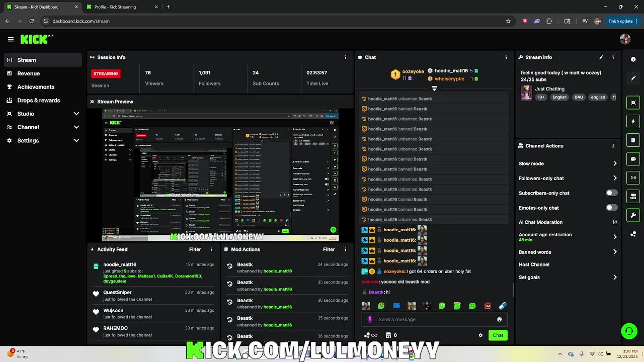The height and width of the screenshot is (362, 644).
Task: Expand the Settings sidebar section
Action: click(x=76, y=141)
